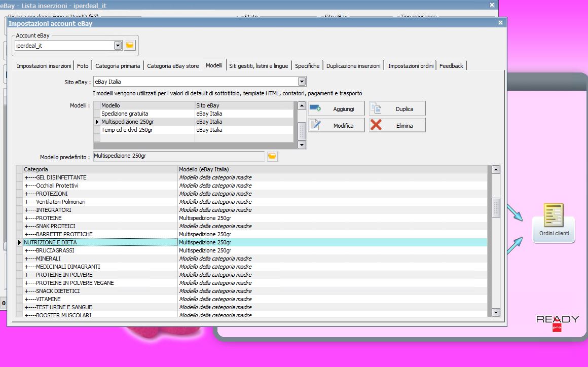Click the category list scrollbar thumb
This screenshot has height=367, width=588.
496,208
